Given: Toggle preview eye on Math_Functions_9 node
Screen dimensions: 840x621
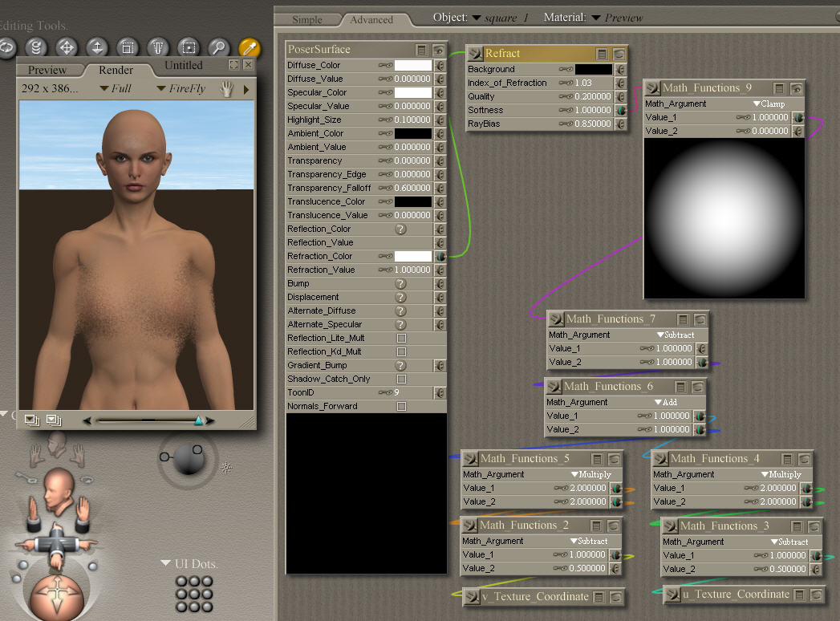Looking at the screenshot, I should click(x=796, y=88).
